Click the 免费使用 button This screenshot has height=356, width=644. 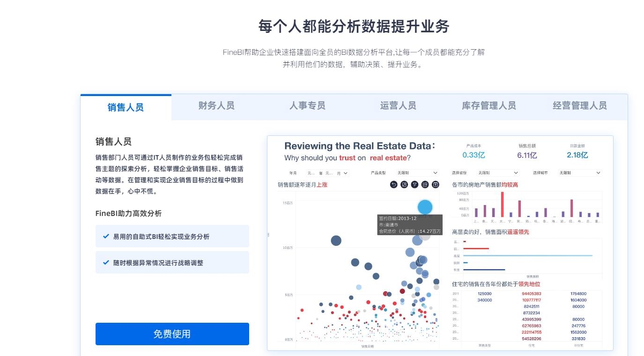172,334
